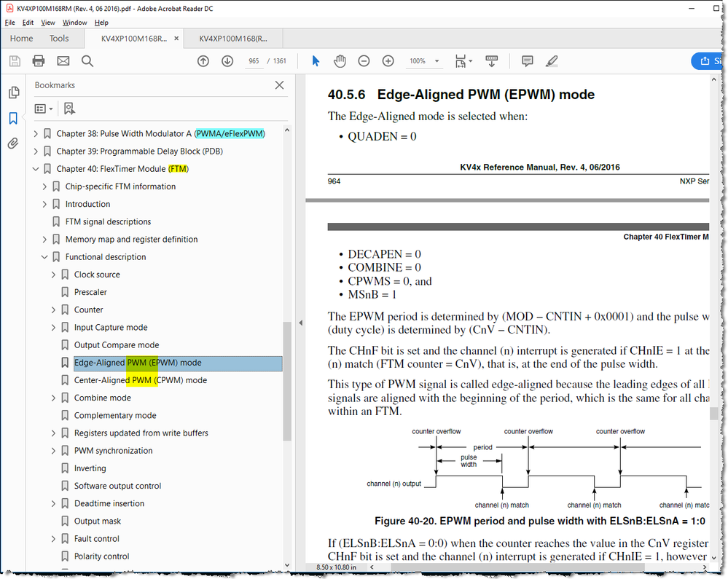The image size is (728, 579).
Task: Add a sticky note comment
Action: pos(528,60)
